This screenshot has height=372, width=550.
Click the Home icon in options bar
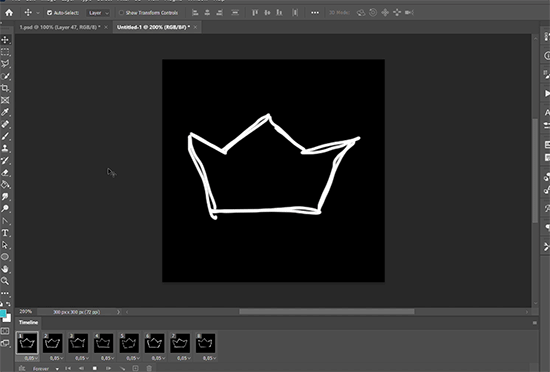click(9, 13)
